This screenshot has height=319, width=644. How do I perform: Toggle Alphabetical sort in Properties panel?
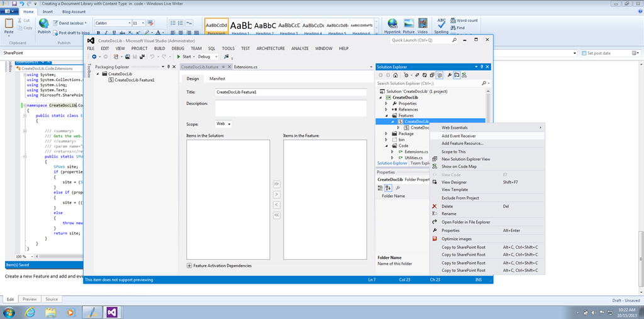(x=389, y=188)
